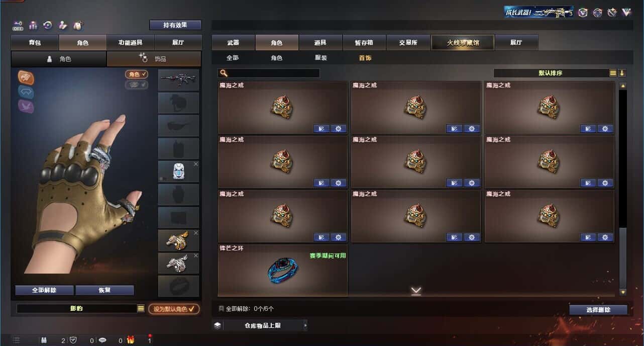Toggle 设为默认角色 checkbox

coord(173,309)
